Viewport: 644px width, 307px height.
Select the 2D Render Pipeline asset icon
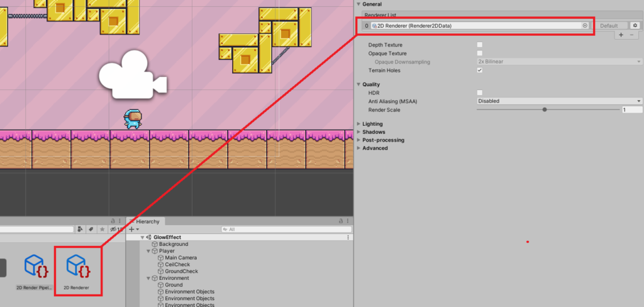point(36,265)
